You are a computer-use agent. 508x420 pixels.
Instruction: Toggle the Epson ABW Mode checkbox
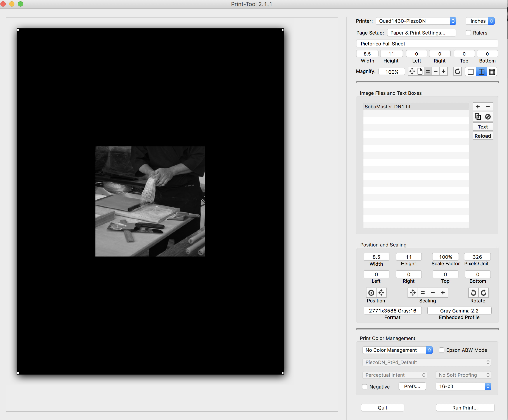pyautogui.click(x=442, y=350)
